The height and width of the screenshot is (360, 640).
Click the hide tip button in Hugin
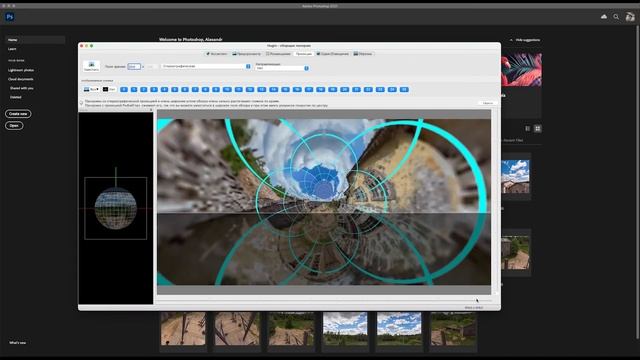[488, 103]
